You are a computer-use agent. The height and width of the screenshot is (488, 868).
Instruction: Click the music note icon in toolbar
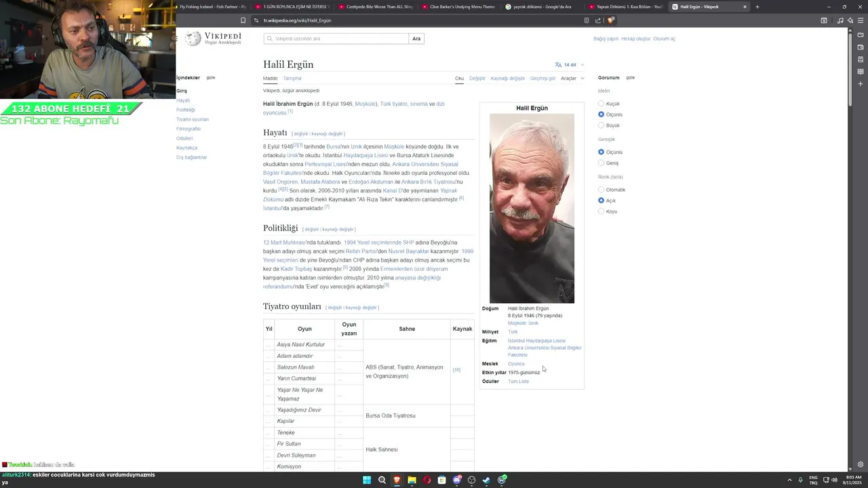pos(840,20)
